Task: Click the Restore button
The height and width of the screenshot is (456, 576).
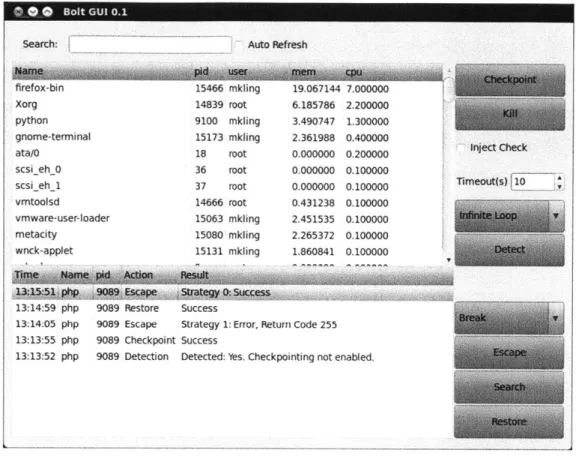Action: tap(509, 421)
